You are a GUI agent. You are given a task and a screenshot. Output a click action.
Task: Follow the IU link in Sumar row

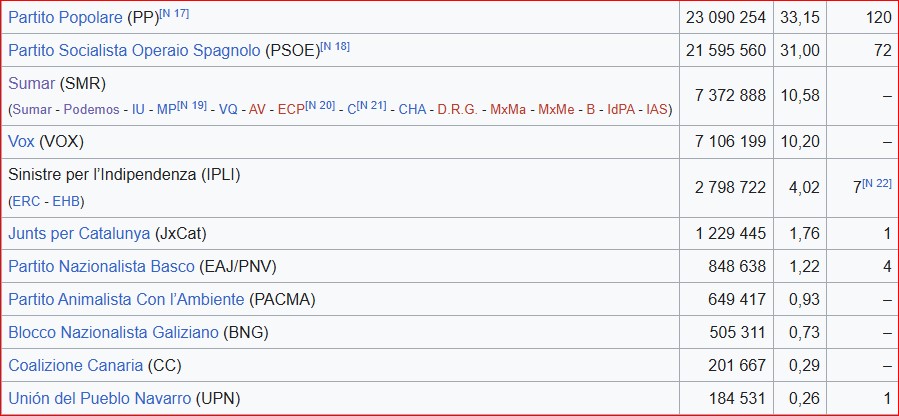[x=139, y=109]
